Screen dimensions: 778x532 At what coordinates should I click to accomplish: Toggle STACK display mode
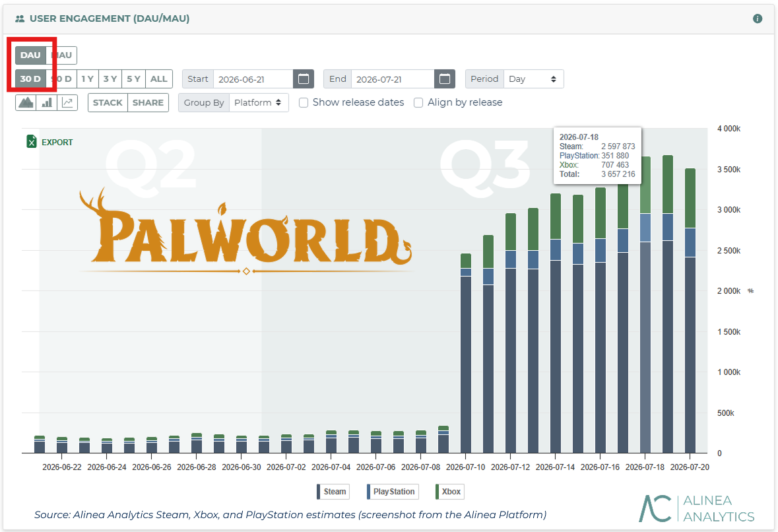(x=108, y=103)
